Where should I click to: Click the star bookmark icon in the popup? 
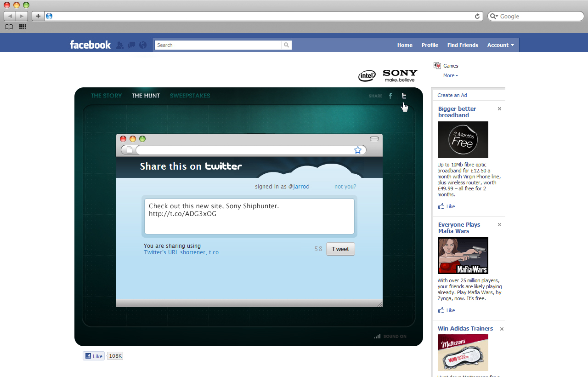(x=358, y=150)
